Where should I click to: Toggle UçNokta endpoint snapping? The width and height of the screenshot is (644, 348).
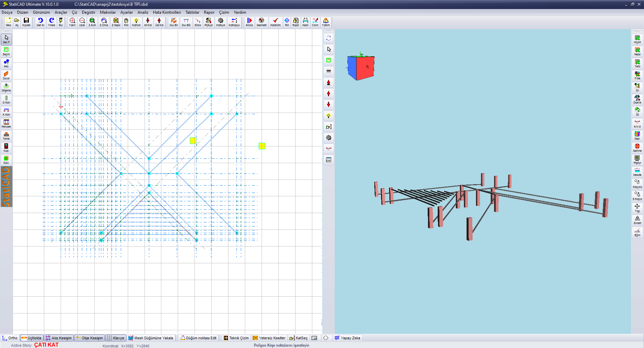click(32, 338)
